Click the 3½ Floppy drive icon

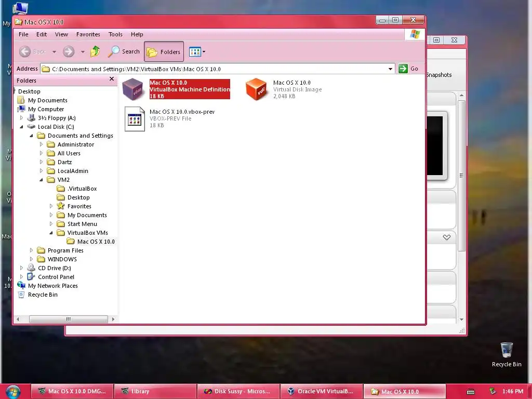point(31,118)
